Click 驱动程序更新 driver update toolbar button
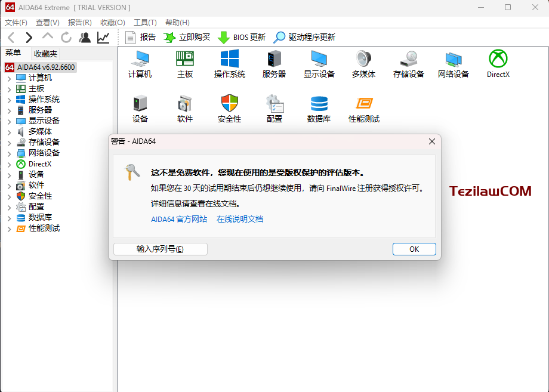This screenshot has width=549, height=392. 304,38
